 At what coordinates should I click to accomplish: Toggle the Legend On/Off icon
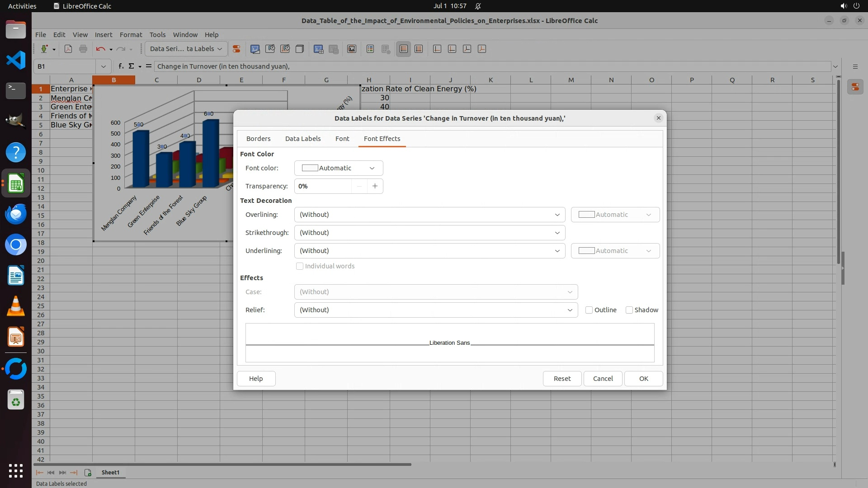370,49
